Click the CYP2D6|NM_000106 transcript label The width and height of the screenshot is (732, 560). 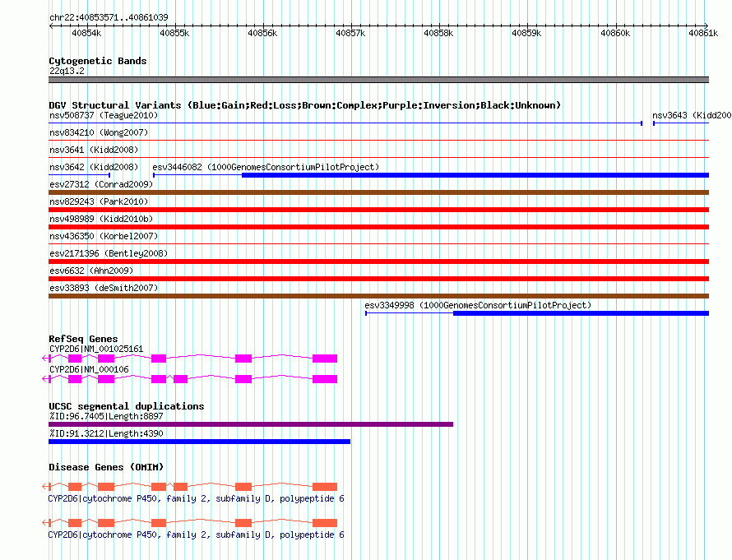tap(89, 369)
